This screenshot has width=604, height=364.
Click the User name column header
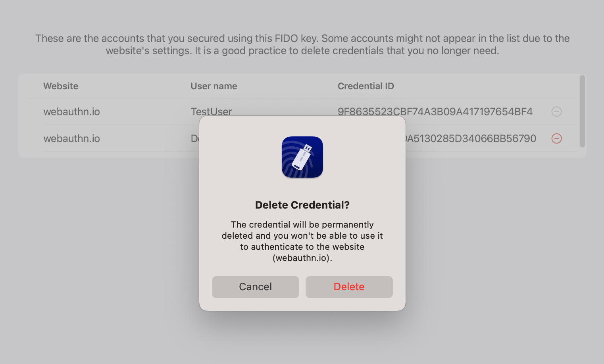[x=214, y=86]
